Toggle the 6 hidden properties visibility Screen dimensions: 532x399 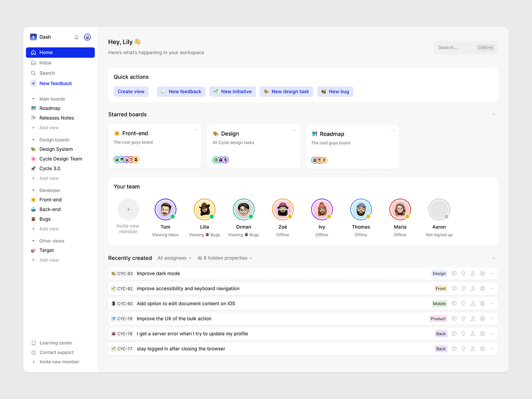pos(225,258)
